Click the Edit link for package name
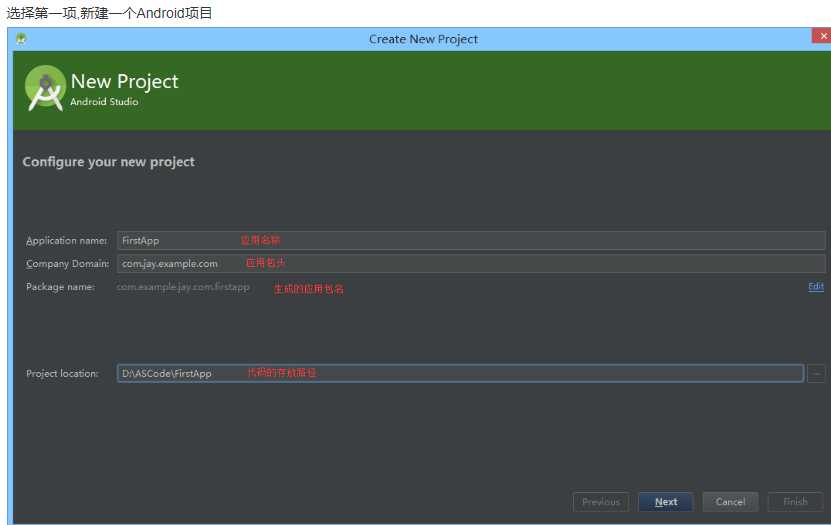 click(x=816, y=287)
